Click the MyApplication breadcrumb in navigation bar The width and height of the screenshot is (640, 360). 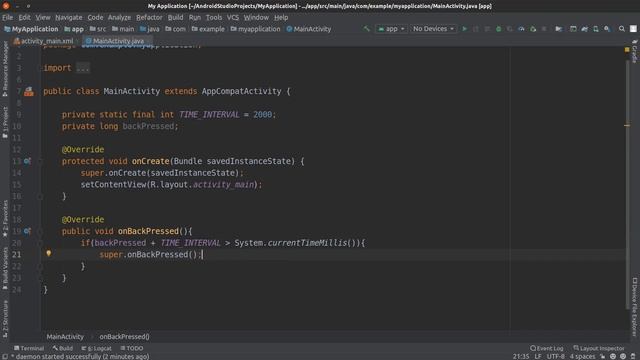[x=31, y=29]
